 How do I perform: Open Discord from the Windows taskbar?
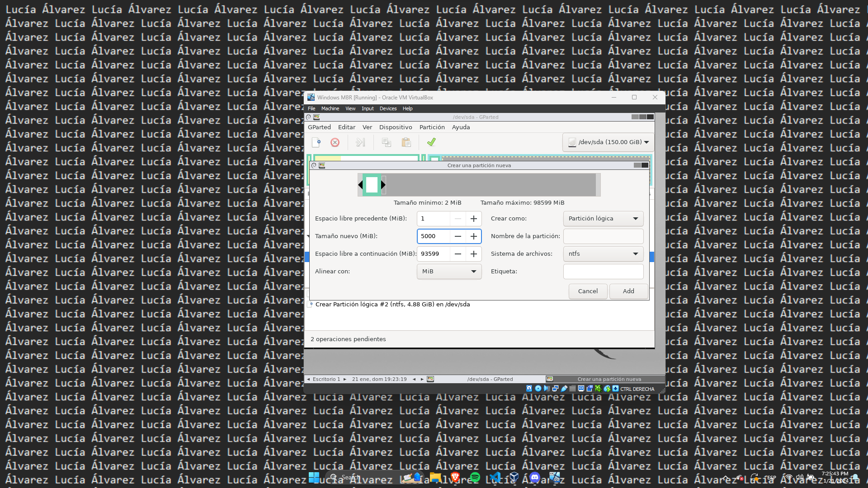534,477
